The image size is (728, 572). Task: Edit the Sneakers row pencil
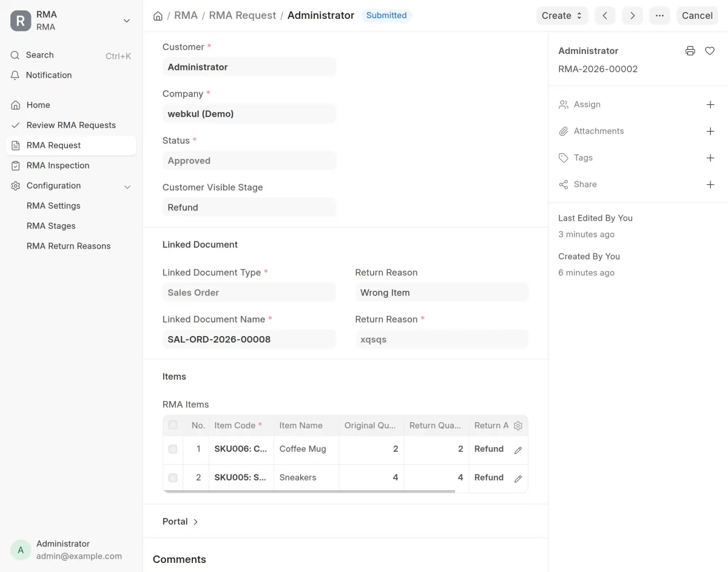pyautogui.click(x=518, y=479)
